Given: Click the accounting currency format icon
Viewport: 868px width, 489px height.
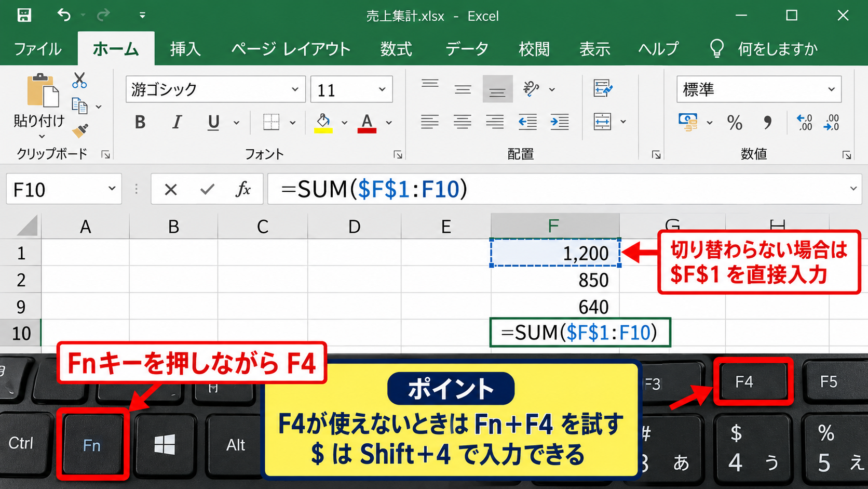Looking at the screenshot, I should click(688, 123).
